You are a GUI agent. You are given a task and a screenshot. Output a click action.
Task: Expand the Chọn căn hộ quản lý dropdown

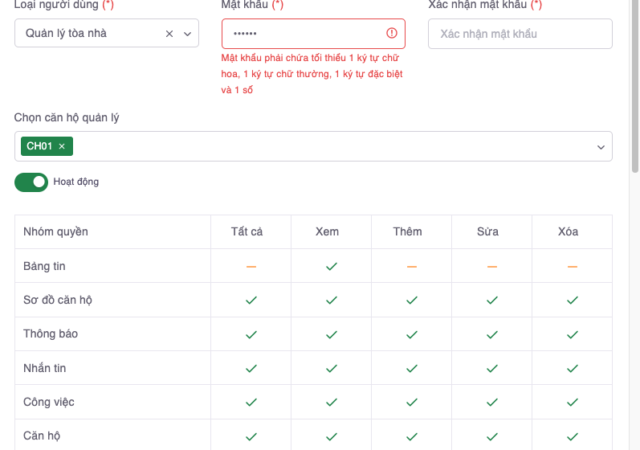pyautogui.click(x=601, y=147)
